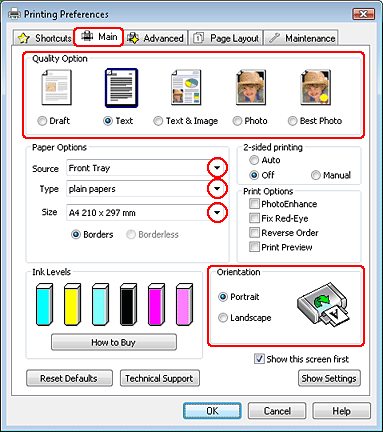Viewport: 383px width, 432px height.
Task: Open the paper Size dropdown arrow
Action: [x=217, y=213]
